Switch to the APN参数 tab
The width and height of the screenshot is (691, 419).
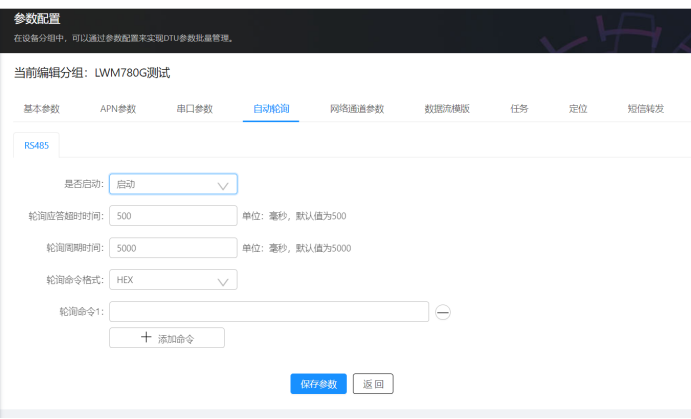tap(118, 108)
